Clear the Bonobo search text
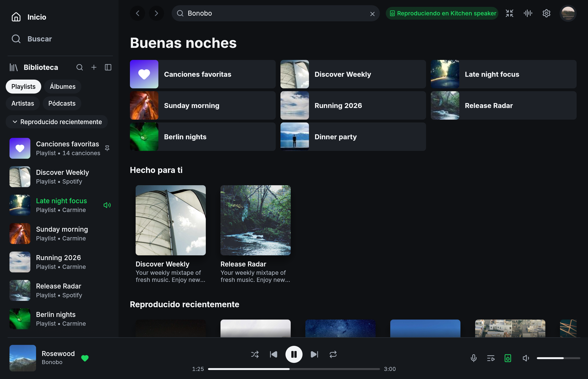The image size is (588, 379). [x=372, y=14]
